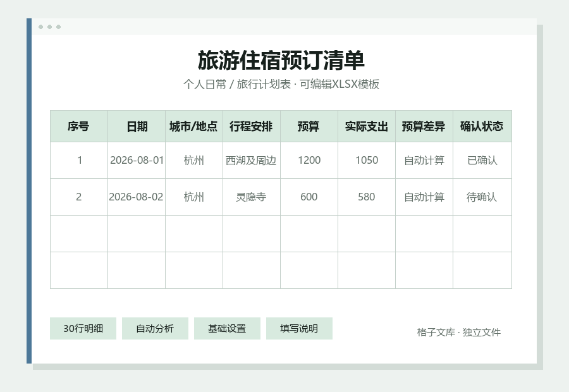Viewport: 569px width, 392px height.
Task: Select the 行程安排 column header
Action: (252, 126)
